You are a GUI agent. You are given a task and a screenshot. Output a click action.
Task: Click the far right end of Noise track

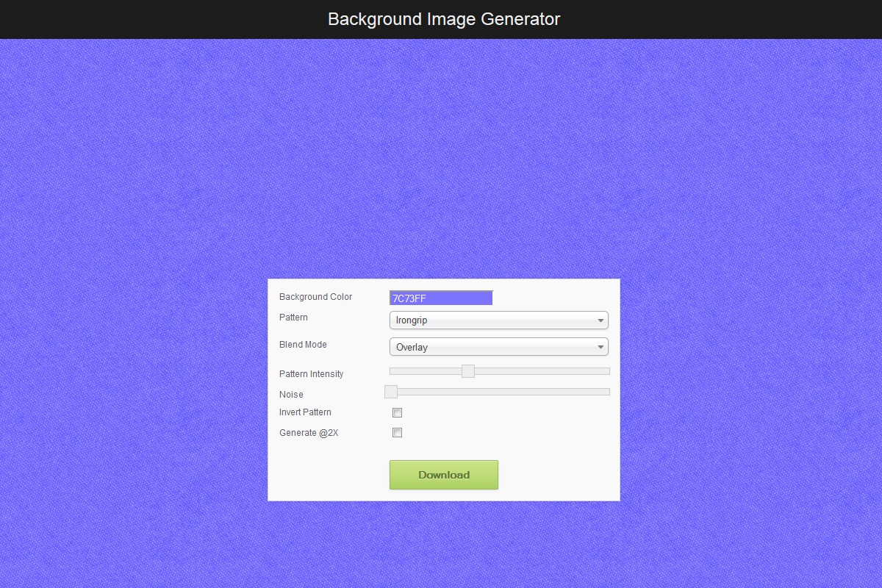(606, 392)
